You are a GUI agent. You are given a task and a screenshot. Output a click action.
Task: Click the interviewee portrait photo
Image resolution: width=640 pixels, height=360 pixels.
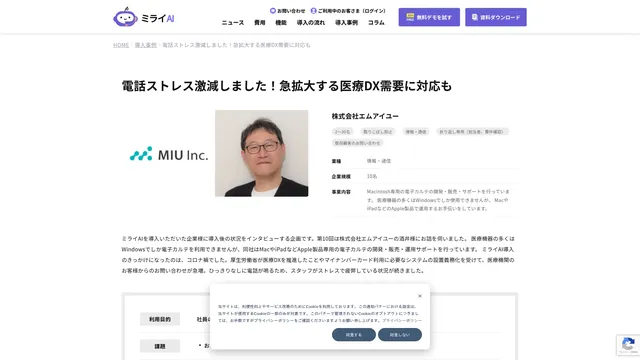(x=262, y=153)
